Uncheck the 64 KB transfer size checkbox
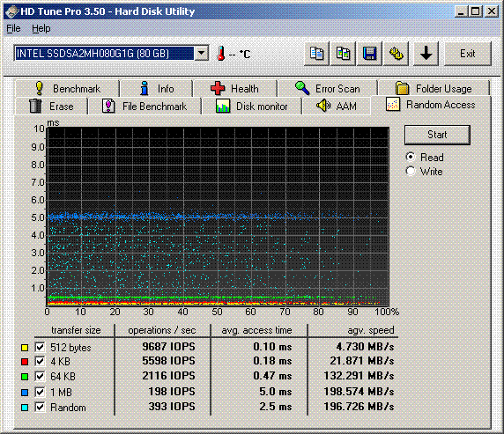The width and height of the screenshot is (504, 434). click(40, 376)
